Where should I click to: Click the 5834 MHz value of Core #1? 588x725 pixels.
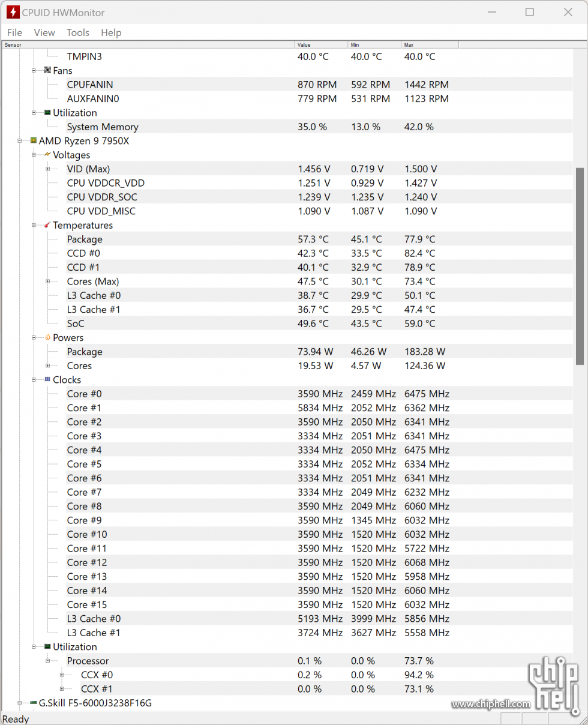(320, 408)
